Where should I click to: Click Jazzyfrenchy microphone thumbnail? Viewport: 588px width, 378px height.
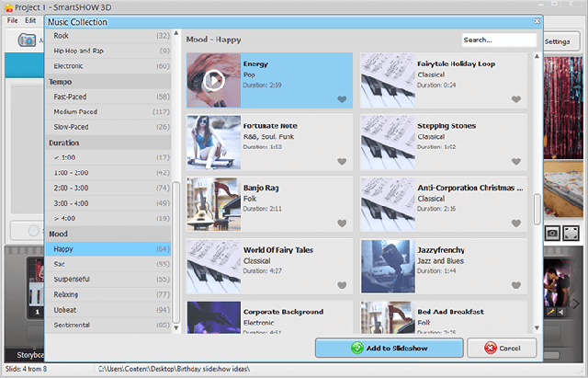[388, 266]
